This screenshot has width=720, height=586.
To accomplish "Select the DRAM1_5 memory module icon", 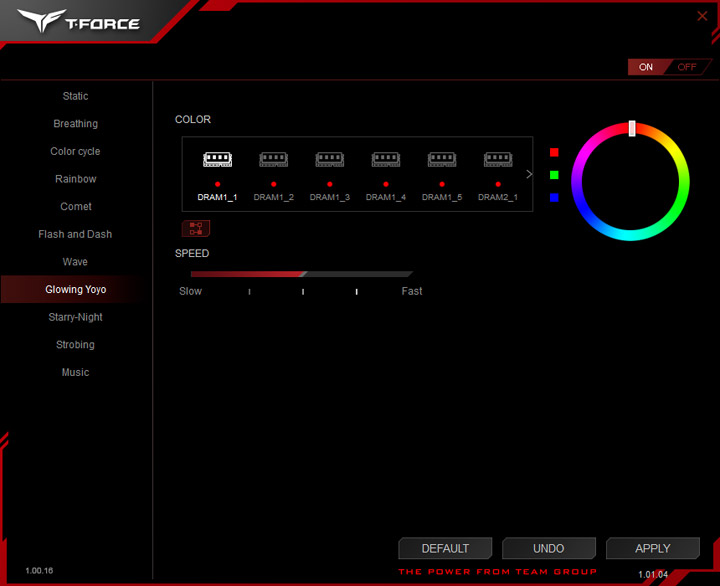I will [x=442, y=159].
